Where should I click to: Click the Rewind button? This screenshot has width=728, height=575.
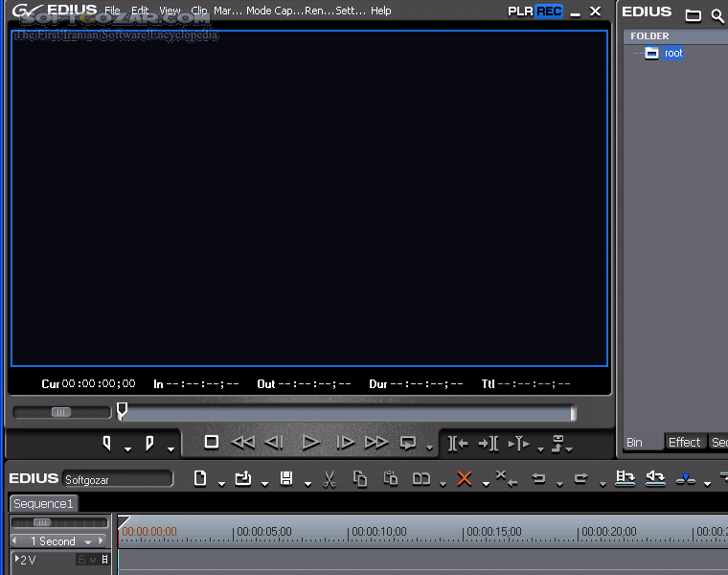tap(243, 443)
